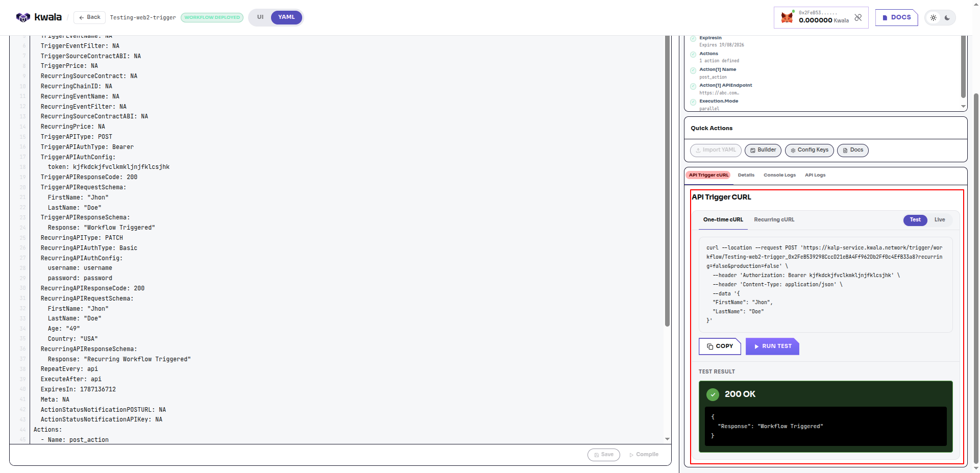Image resolution: width=980 pixels, height=473 pixels.
Task: Click ActionStatusNotificationAPIKey: NA line
Action: pyautogui.click(x=102, y=419)
